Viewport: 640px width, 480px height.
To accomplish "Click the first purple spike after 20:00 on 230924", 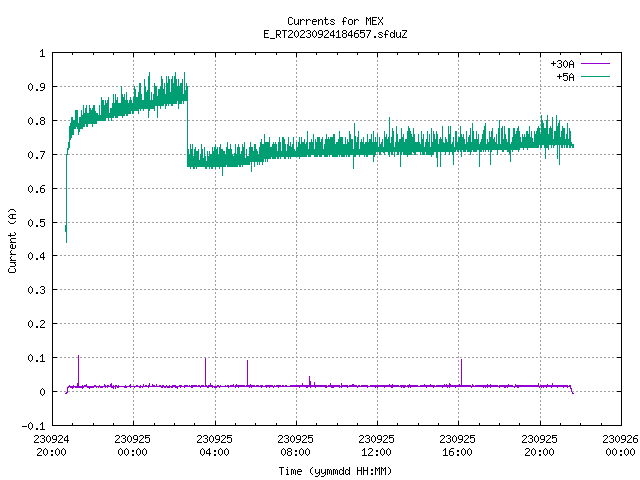I will (x=78, y=371).
